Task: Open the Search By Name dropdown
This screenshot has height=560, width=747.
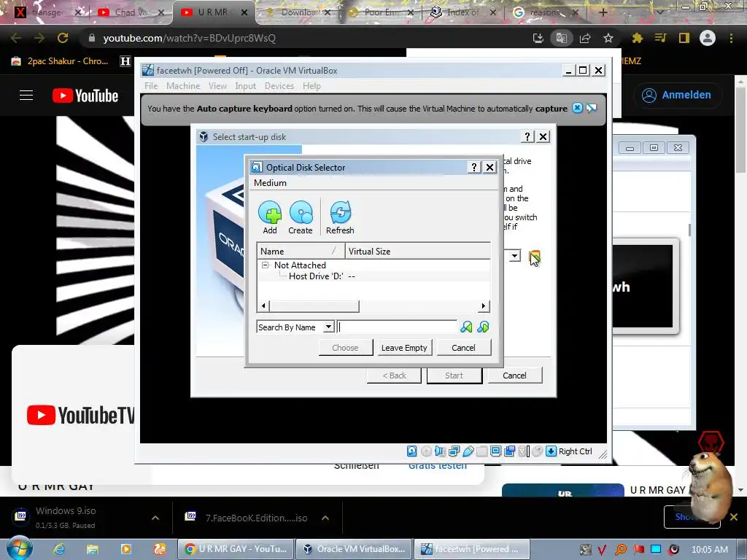Action: 328,327
